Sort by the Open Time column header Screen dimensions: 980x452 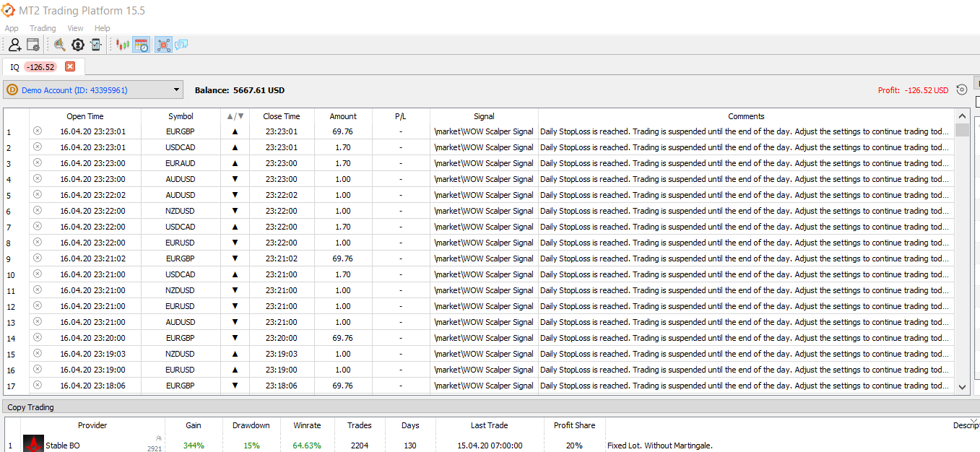point(85,116)
